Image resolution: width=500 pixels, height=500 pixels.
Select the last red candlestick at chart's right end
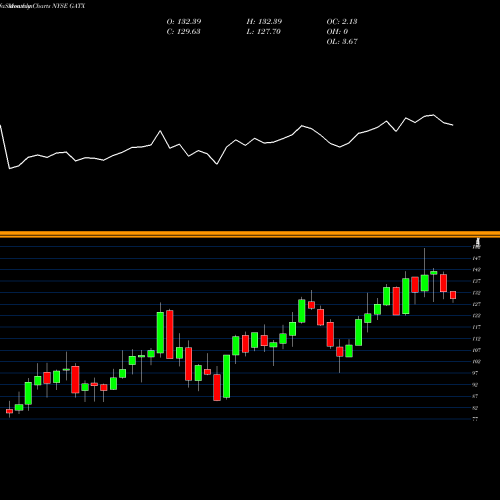tap(453, 295)
